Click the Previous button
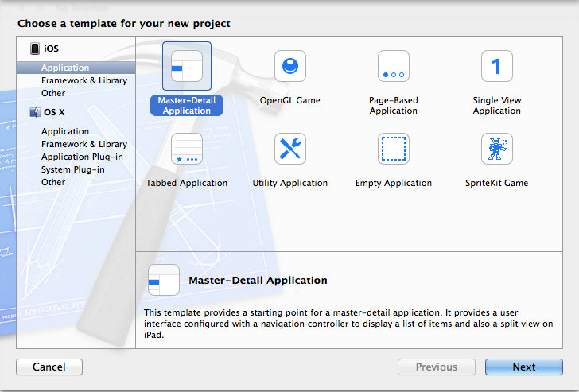The width and height of the screenshot is (579, 392). tap(437, 367)
